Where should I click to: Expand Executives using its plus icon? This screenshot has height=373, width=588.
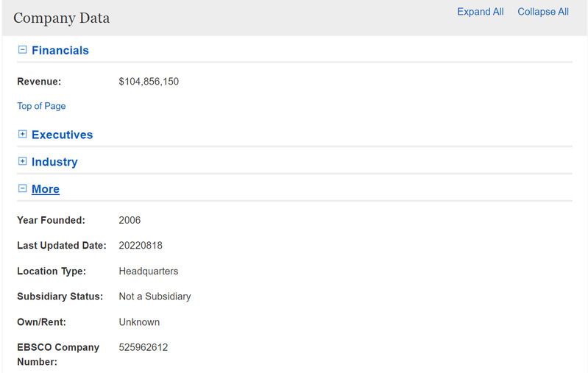click(x=22, y=135)
